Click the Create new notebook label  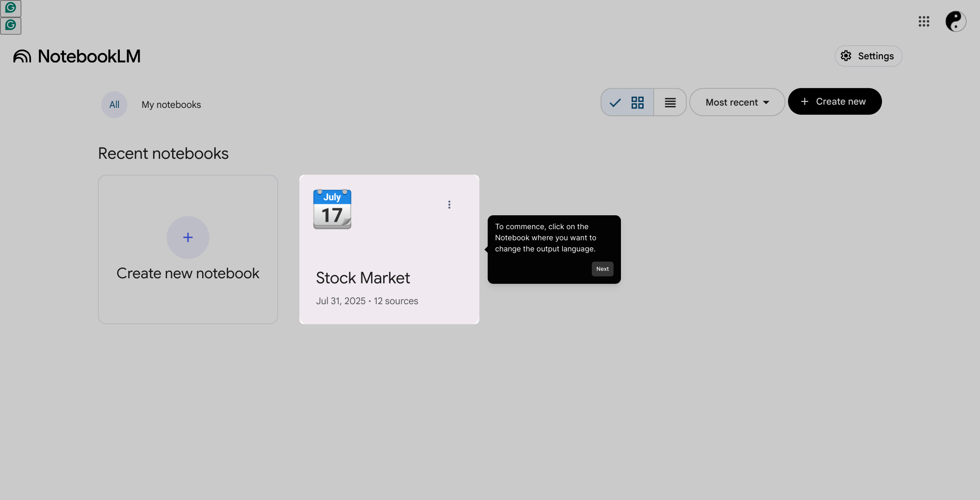pos(188,274)
